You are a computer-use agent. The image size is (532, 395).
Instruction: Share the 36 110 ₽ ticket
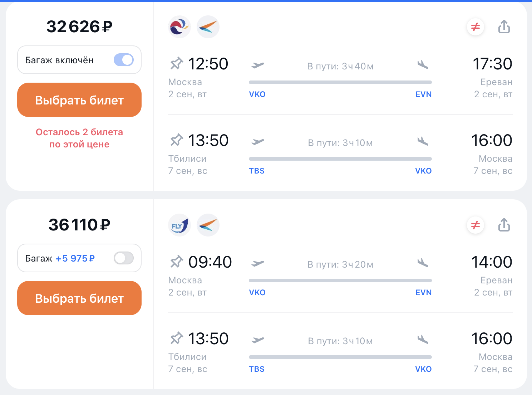pyautogui.click(x=504, y=225)
